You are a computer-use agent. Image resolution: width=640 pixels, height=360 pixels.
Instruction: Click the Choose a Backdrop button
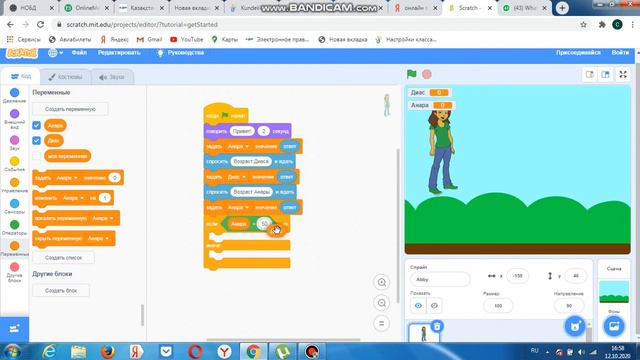click(x=614, y=326)
